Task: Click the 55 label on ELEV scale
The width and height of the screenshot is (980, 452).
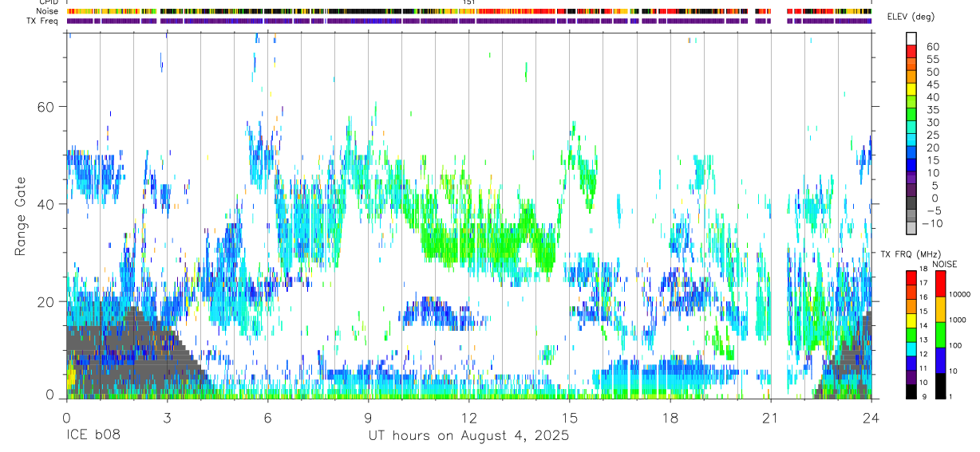Action: coord(931,59)
